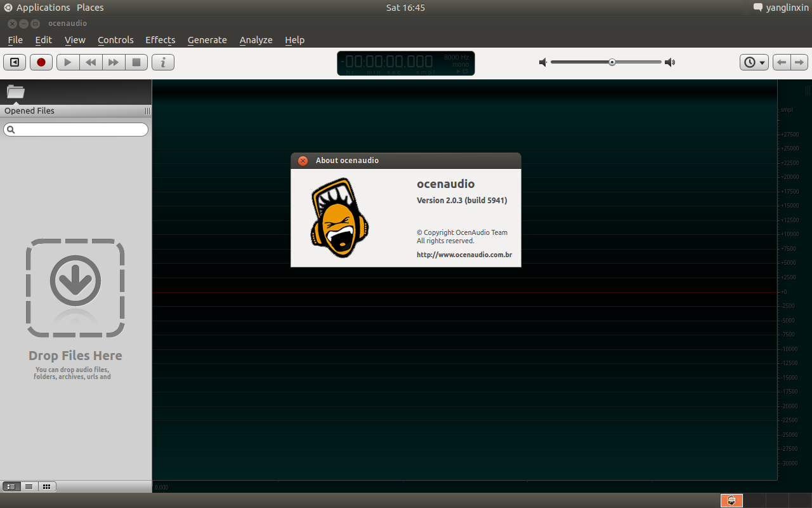Open file properties with the info icon
The image size is (812, 508).
pos(163,62)
